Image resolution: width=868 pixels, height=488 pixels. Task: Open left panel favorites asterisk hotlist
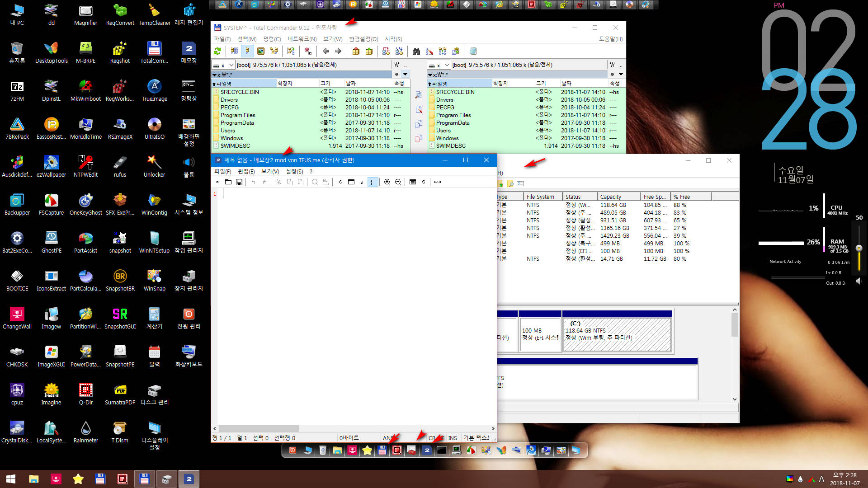(x=396, y=75)
